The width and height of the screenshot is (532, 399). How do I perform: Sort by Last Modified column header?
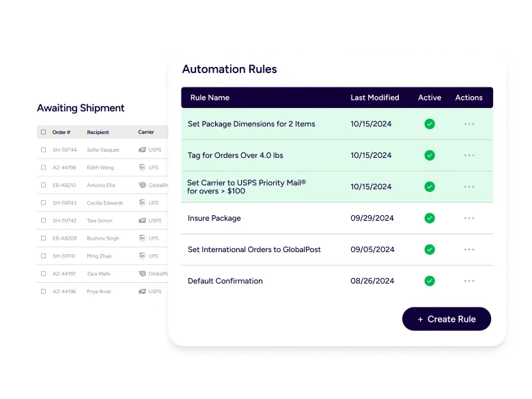[x=374, y=98]
